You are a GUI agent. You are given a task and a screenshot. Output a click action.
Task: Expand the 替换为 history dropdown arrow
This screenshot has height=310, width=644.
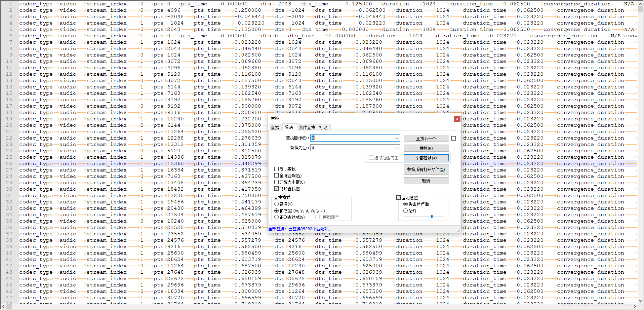397,148
